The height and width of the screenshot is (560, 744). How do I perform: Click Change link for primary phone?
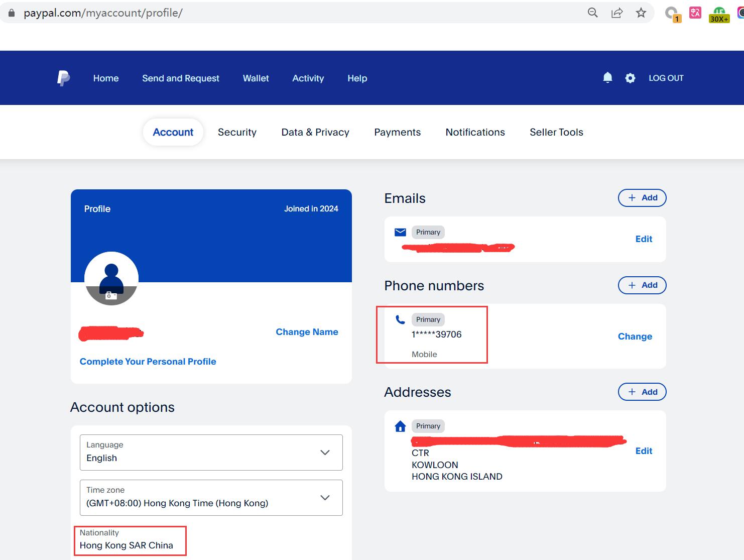tap(635, 337)
